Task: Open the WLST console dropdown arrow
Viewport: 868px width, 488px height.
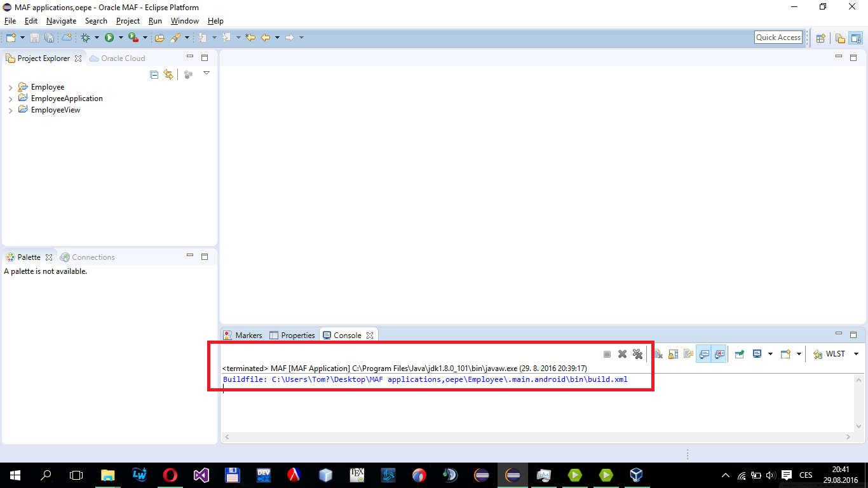Action: tap(856, 354)
